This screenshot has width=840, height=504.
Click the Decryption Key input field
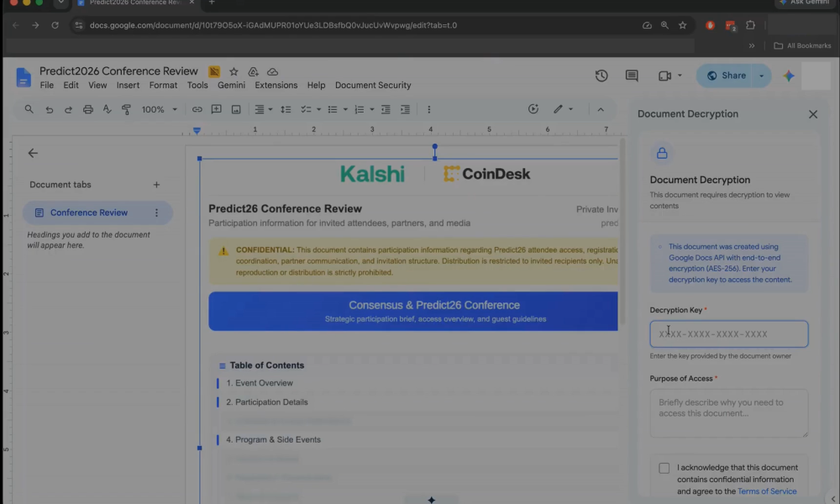(728, 334)
